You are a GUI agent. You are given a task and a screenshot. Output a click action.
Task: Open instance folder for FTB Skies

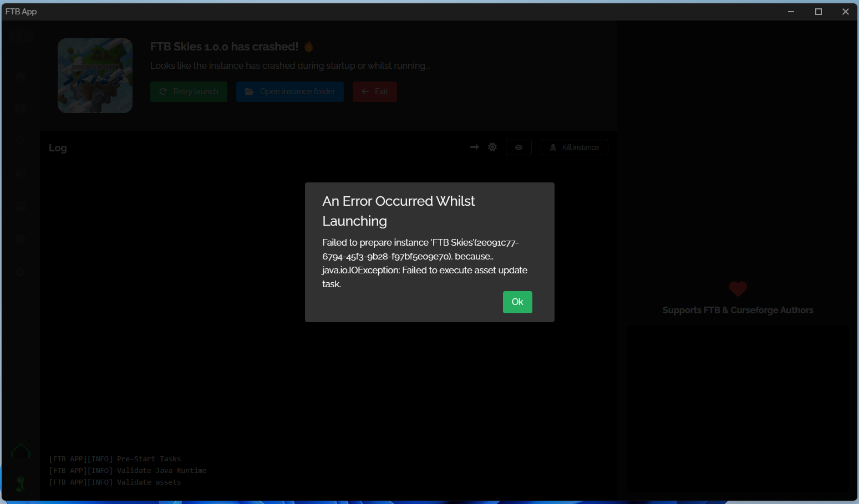[289, 91]
